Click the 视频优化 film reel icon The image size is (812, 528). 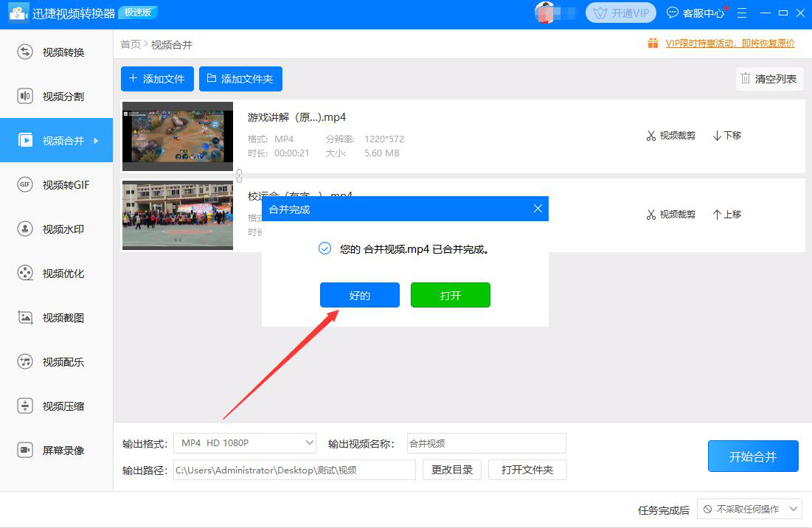click(25, 273)
